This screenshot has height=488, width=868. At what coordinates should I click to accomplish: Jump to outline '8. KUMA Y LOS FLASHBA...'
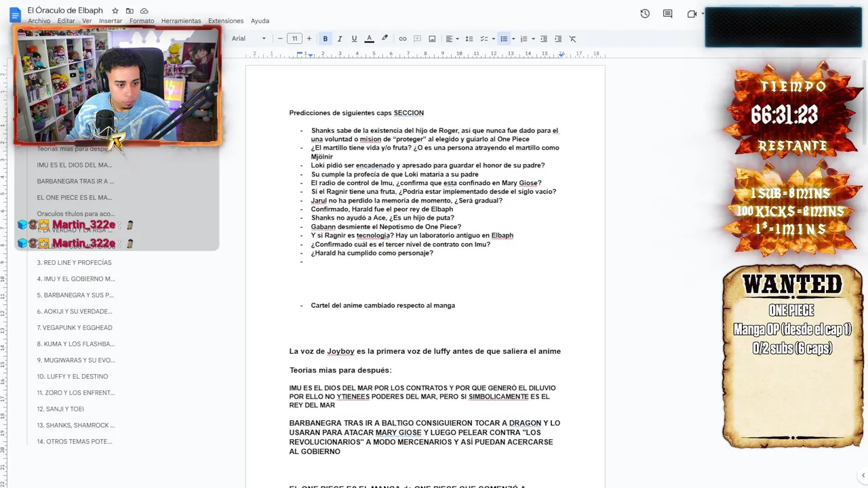(x=75, y=344)
